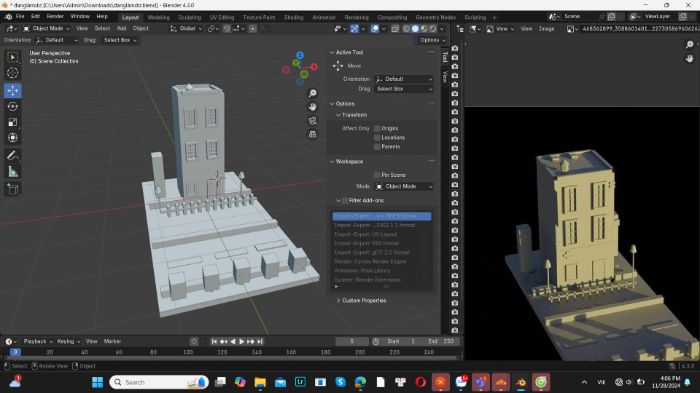Toggle the camera view icon
Image resolution: width=700 pixels, height=393 pixels.
pos(312,121)
